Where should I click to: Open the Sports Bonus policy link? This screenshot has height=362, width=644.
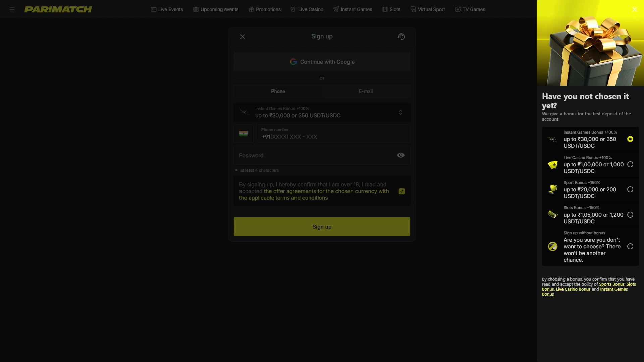point(611,284)
